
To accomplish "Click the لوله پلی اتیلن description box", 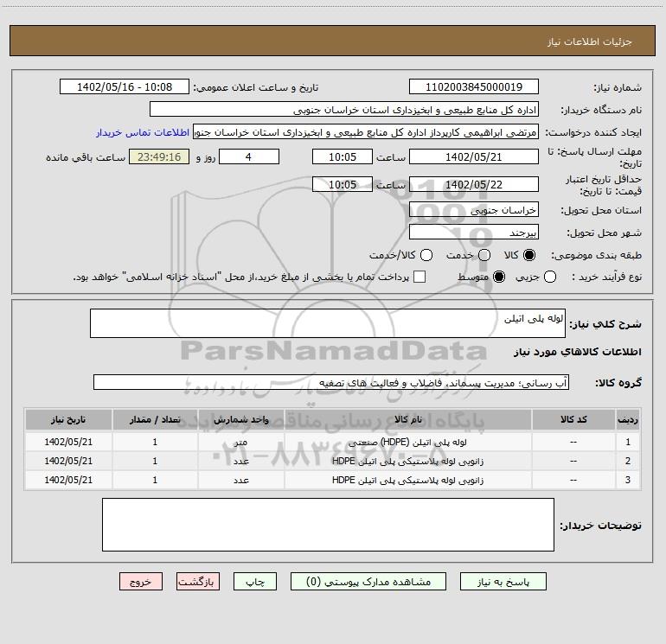I will coord(328,323).
